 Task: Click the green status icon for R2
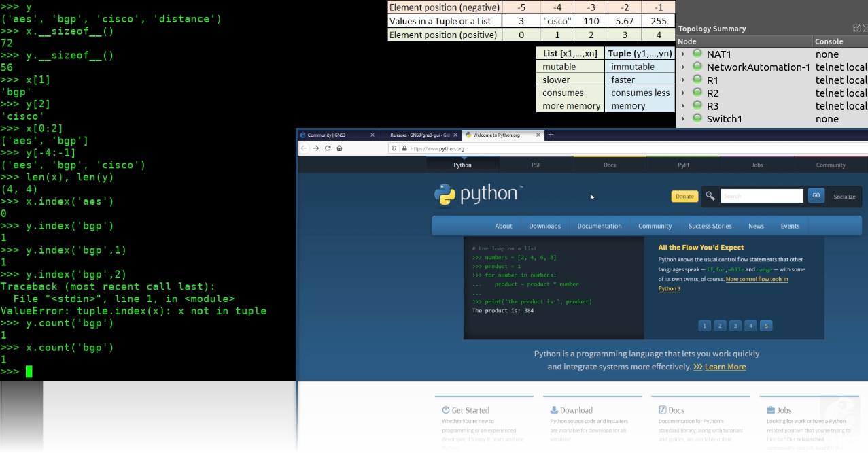pos(697,93)
